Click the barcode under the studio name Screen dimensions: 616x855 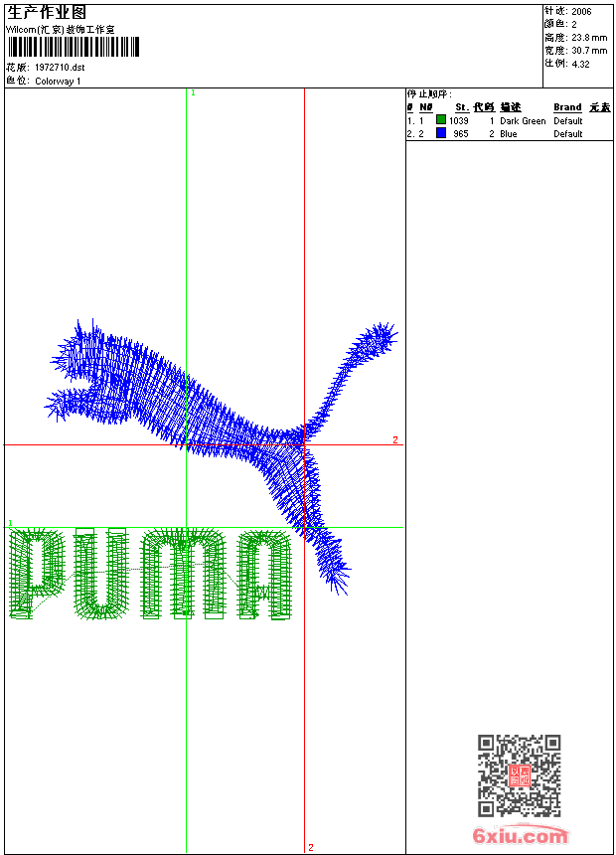pyautogui.click(x=74, y=47)
